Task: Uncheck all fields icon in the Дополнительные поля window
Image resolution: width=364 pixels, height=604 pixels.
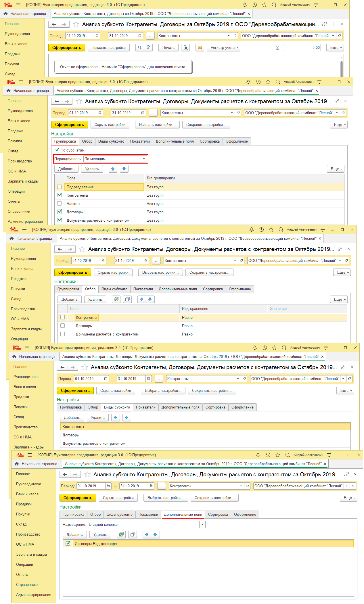Action: (x=133, y=535)
